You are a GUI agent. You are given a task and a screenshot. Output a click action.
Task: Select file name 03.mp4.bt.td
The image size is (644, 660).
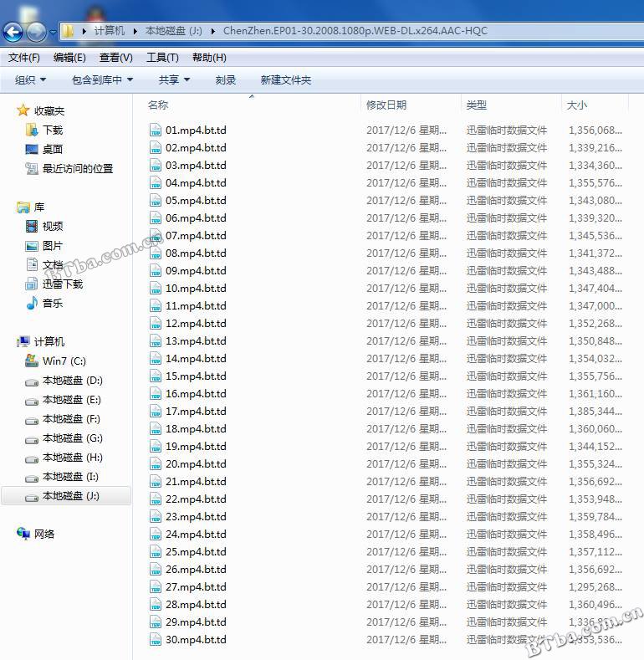[196, 166]
